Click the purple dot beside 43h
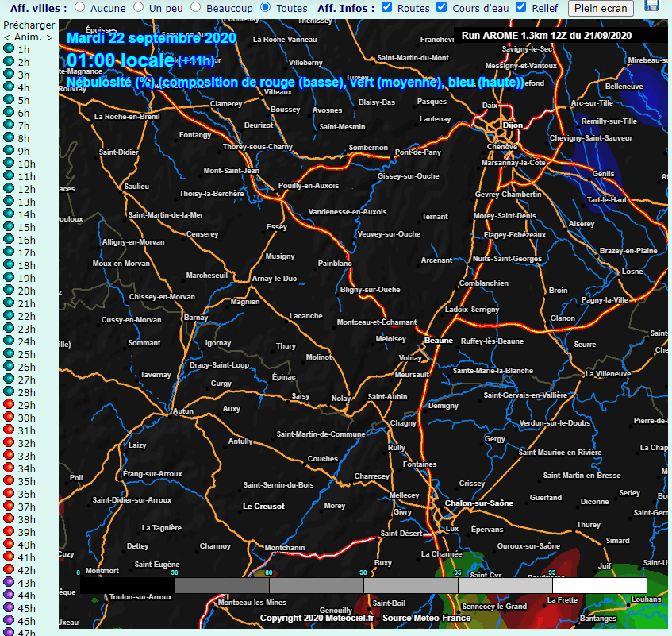The width and height of the screenshot is (672, 636). (x=9, y=583)
